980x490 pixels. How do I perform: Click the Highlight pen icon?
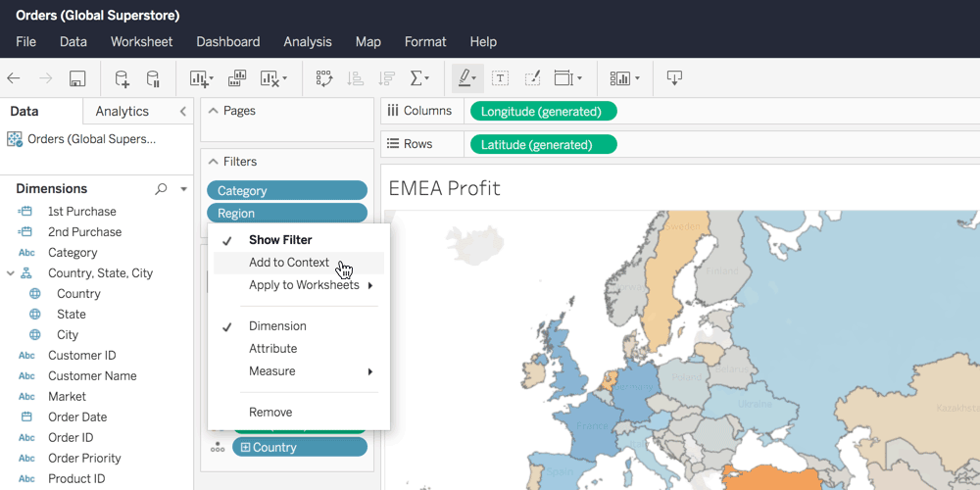[465, 78]
